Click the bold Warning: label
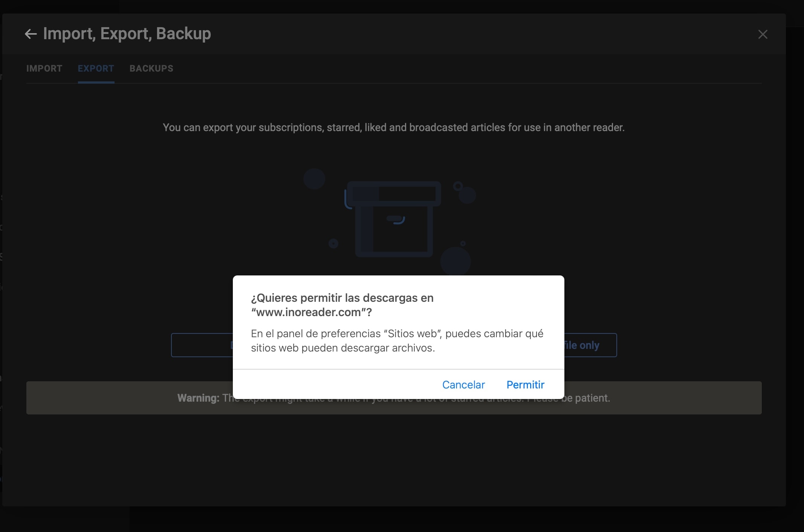This screenshot has height=532, width=804. (x=198, y=398)
